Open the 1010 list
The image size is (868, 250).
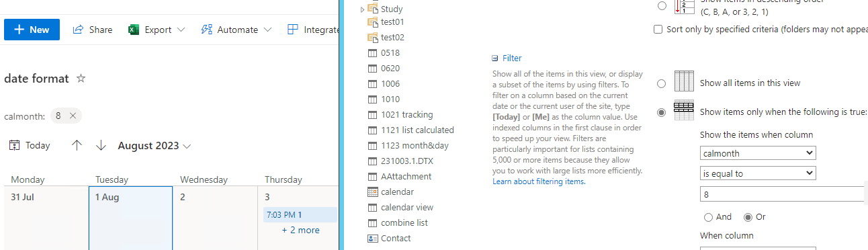pyautogui.click(x=390, y=99)
